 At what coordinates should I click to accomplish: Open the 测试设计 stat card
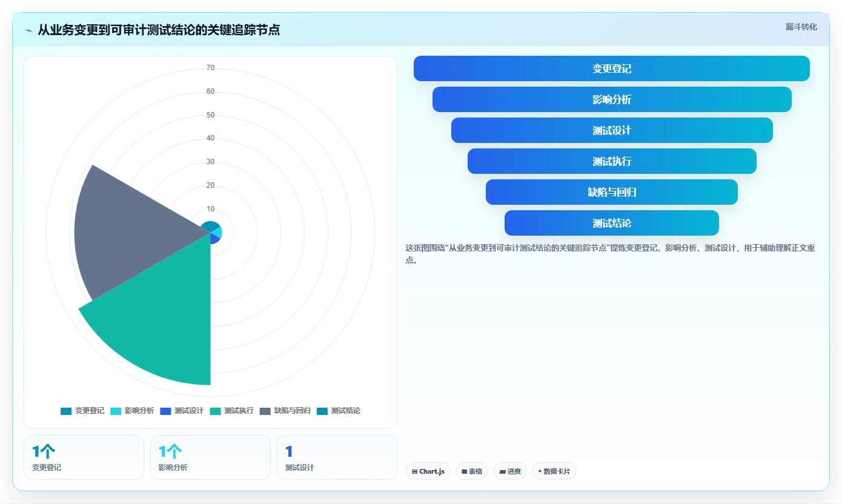pyautogui.click(x=337, y=457)
